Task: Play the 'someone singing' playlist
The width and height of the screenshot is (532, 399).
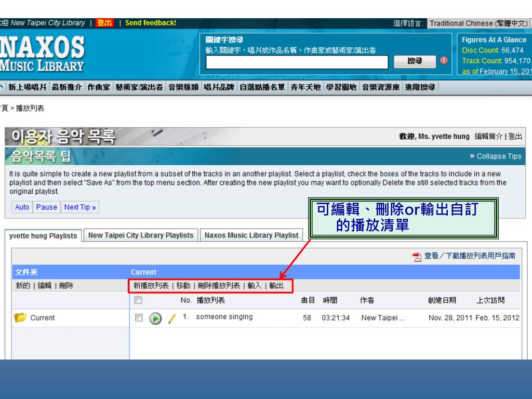Action: 155,318
